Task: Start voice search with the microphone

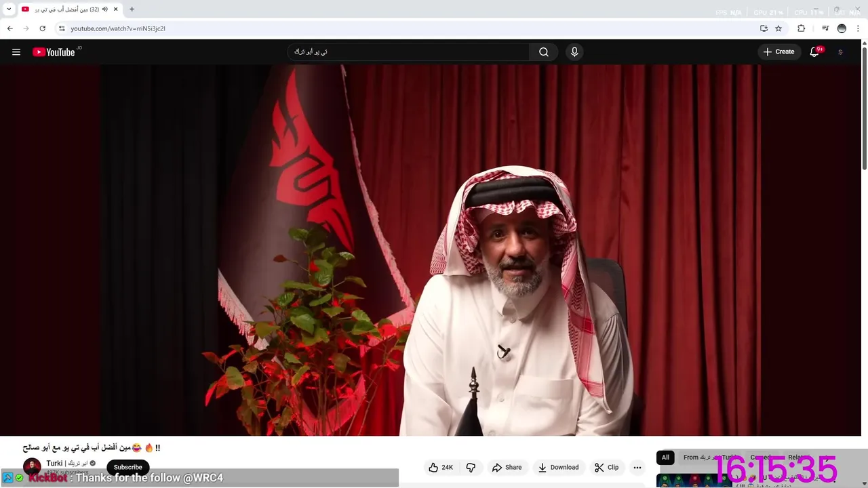Action: (574, 52)
